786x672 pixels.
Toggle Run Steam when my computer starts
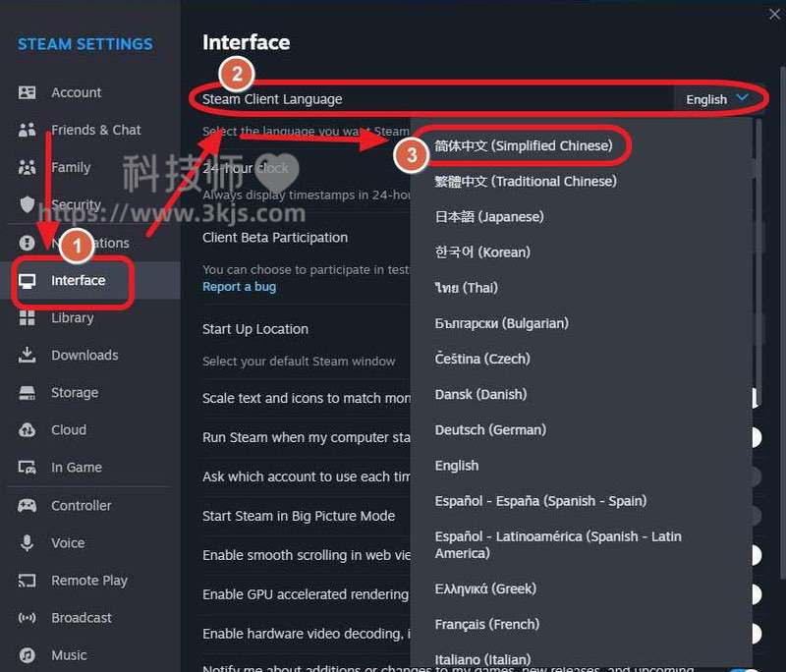(x=756, y=437)
